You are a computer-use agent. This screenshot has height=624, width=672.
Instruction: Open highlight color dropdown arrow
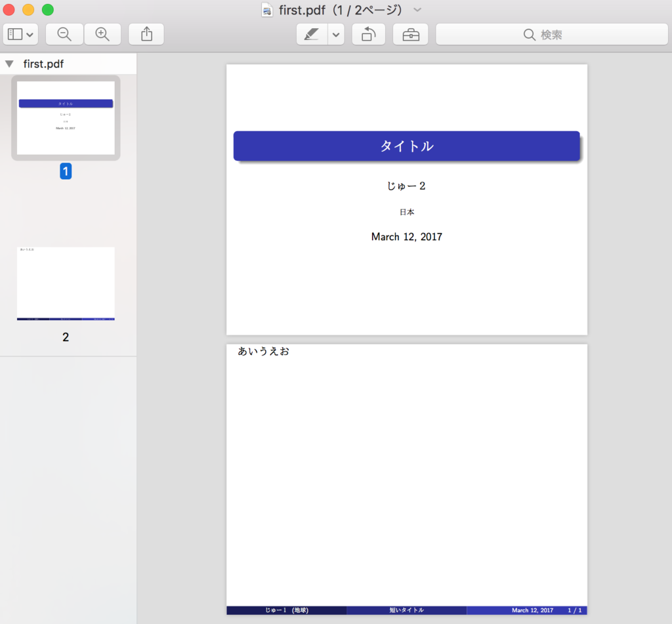[337, 34]
